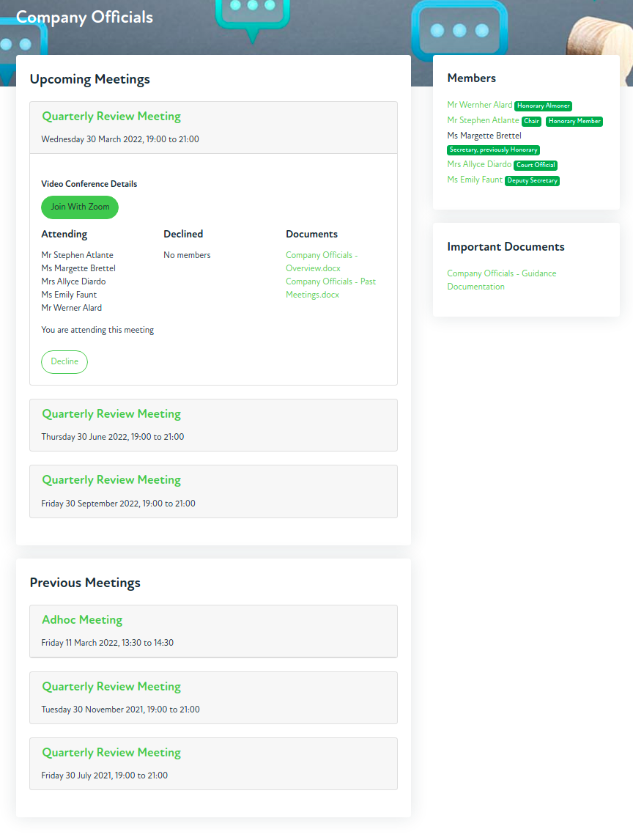Viewport: 633px width, 840px height.
Task: Open Ms Emily Faunt's profile link
Action: [475, 180]
